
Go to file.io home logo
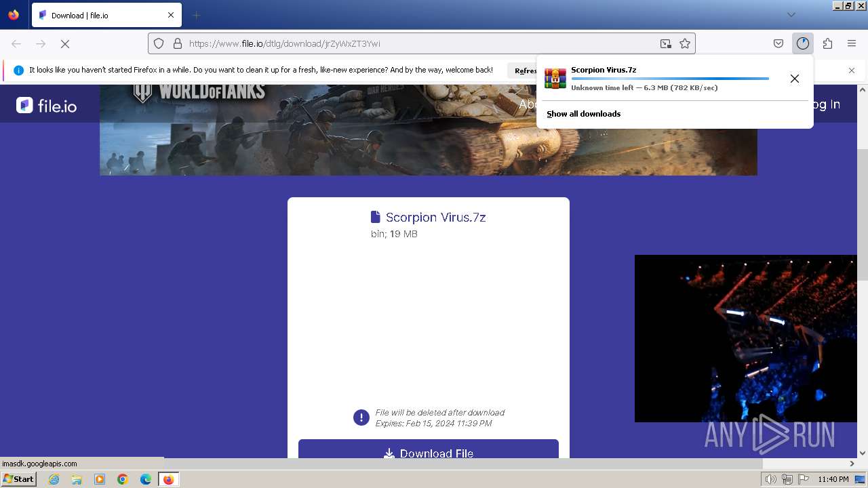(x=46, y=106)
